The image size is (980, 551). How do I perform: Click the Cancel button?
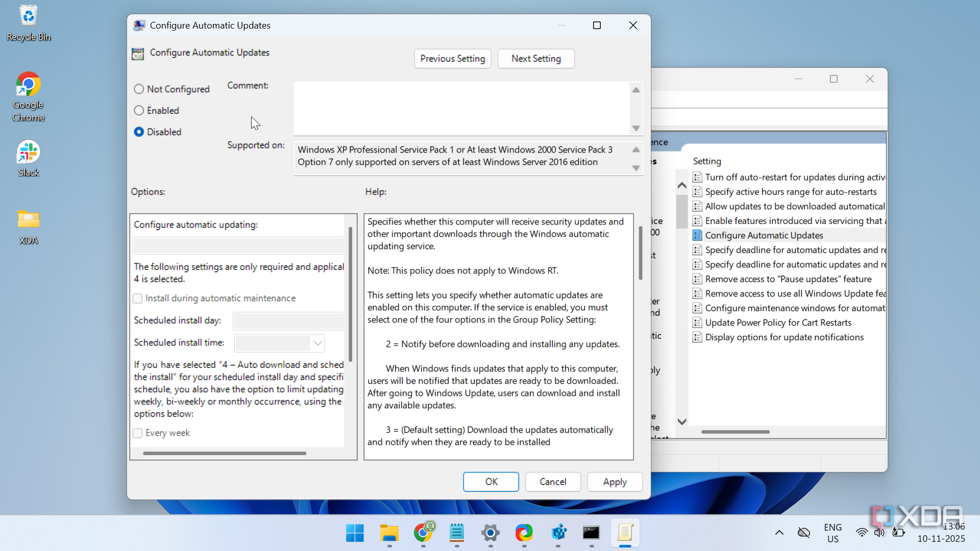pyautogui.click(x=553, y=482)
